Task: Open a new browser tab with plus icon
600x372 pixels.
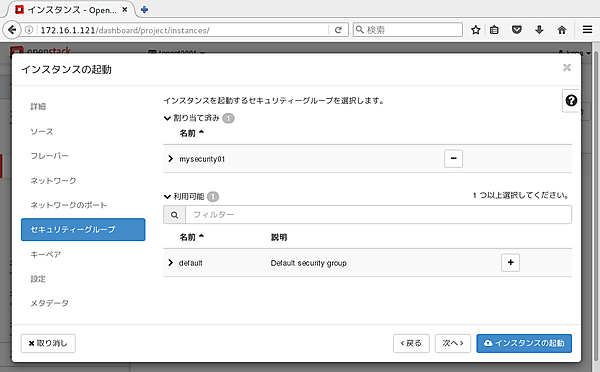Action: [144, 10]
